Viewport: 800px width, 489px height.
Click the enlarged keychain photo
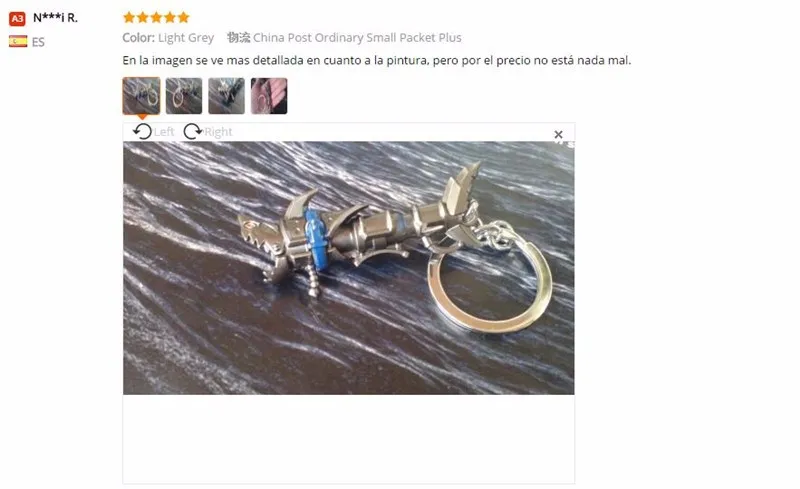348,268
